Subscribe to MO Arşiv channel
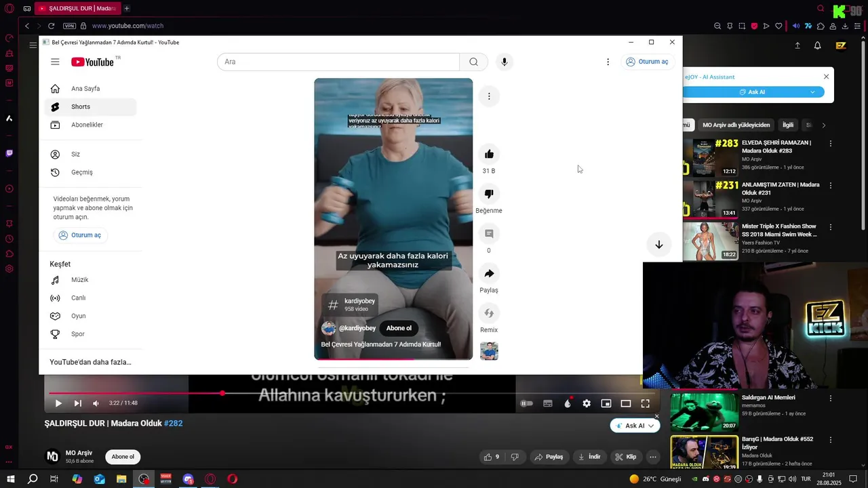This screenshot has width=868, height=488. [123, 457]
